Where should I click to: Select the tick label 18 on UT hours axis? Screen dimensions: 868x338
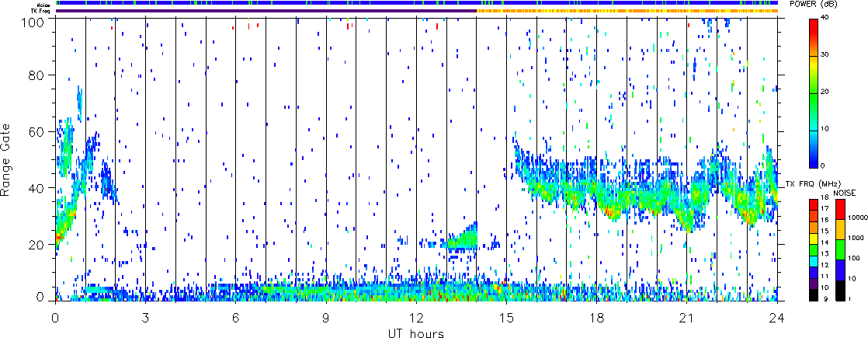[x=597, y=318]
